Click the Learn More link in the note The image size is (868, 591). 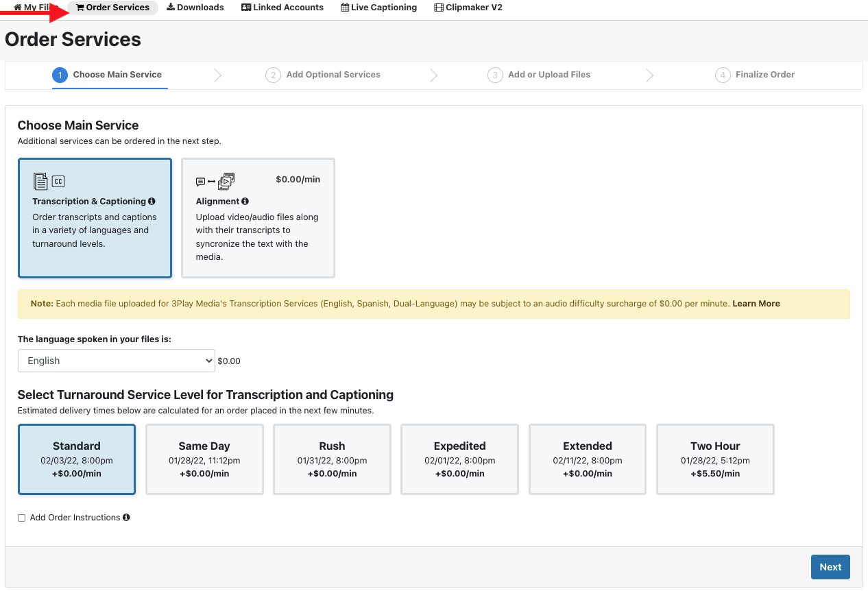pyautogui.click(x=756, y=303)
